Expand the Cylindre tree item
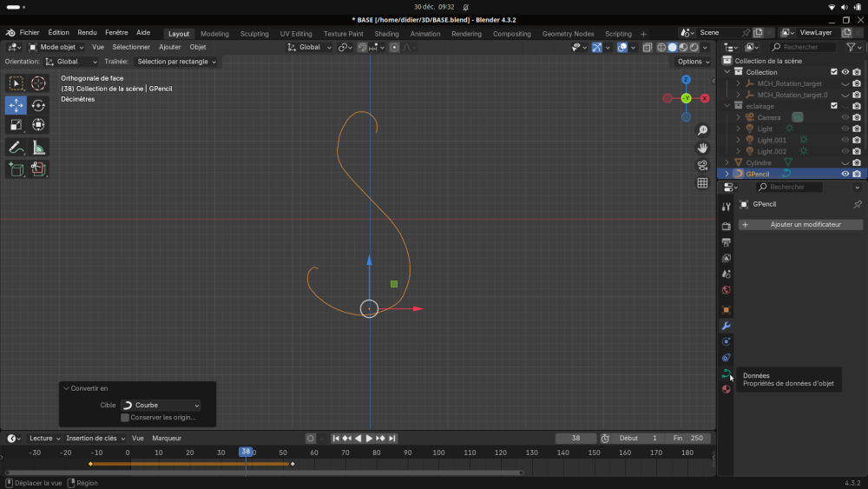 727,162
